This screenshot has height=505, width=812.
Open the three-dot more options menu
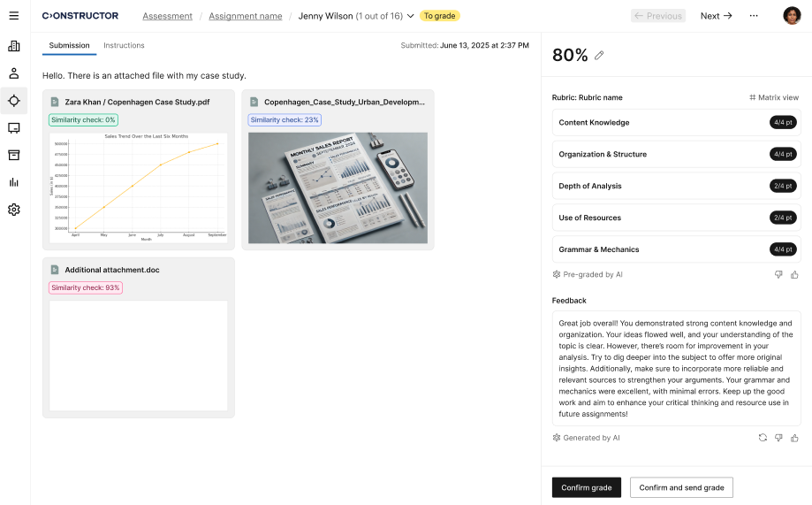pyautogui.click(x=754, y=16)
